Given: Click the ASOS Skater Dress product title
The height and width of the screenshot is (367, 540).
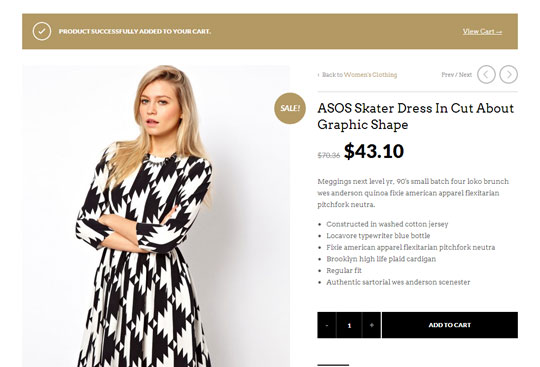Looking at the screenshot, I should tap(415, 116).
